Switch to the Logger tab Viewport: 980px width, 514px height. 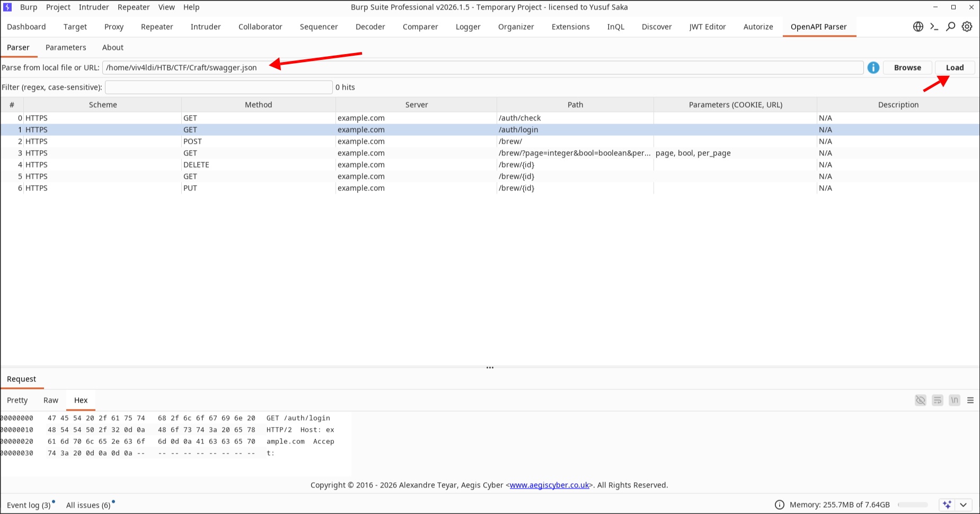click(468, 27)
